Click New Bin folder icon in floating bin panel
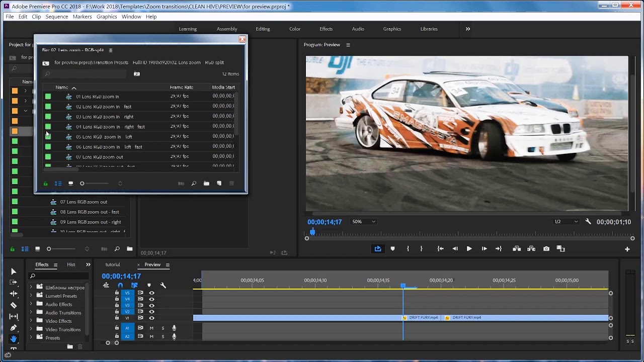 click(206, 184)
